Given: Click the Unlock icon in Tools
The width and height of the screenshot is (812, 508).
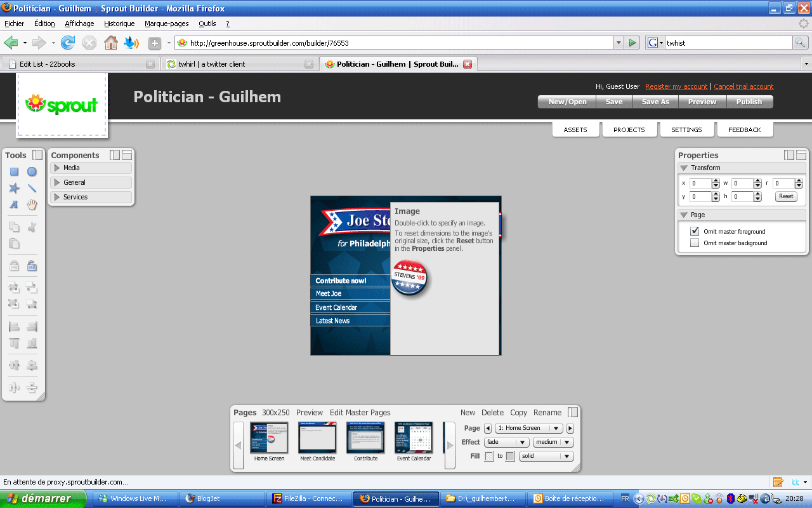Looking at the screenshot, I should (x=32, y=266).
